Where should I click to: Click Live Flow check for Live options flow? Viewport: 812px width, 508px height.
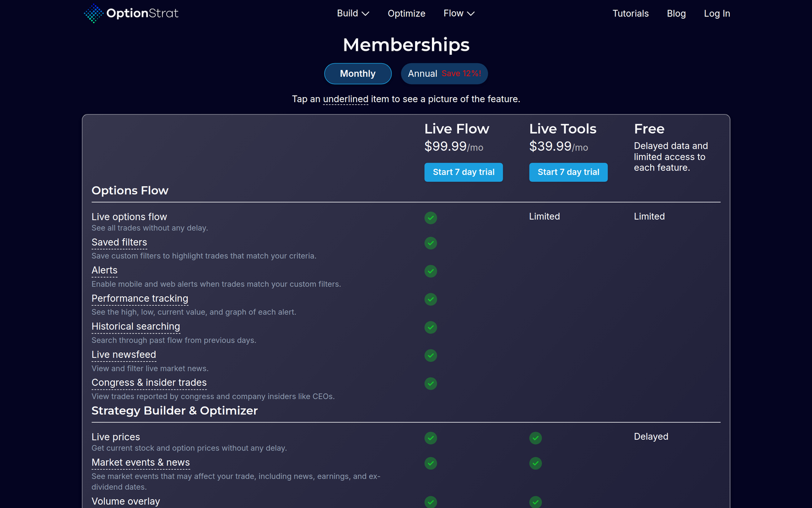click(x=431, y=218)
